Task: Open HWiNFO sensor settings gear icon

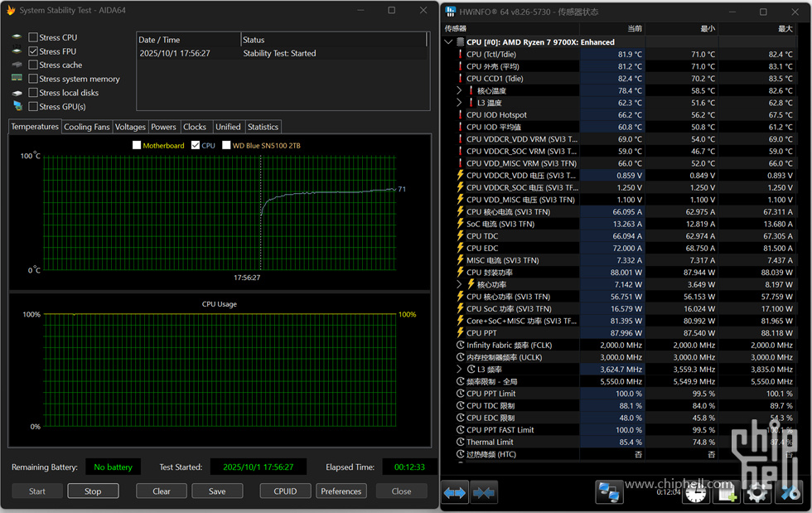Action: [x=757, y=493]
